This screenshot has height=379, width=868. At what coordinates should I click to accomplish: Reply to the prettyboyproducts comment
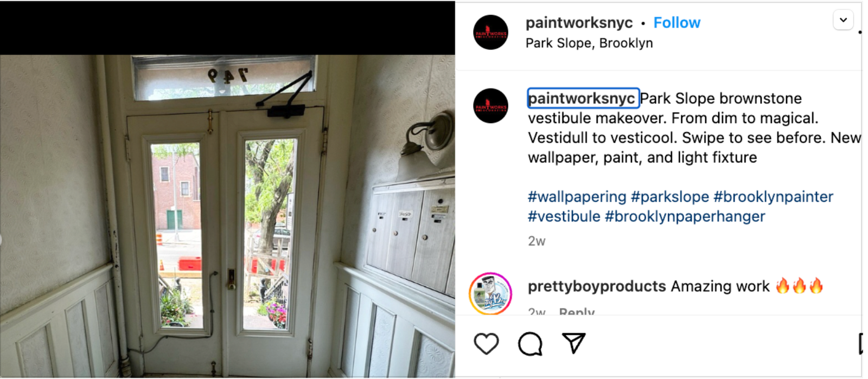(577, 312)
